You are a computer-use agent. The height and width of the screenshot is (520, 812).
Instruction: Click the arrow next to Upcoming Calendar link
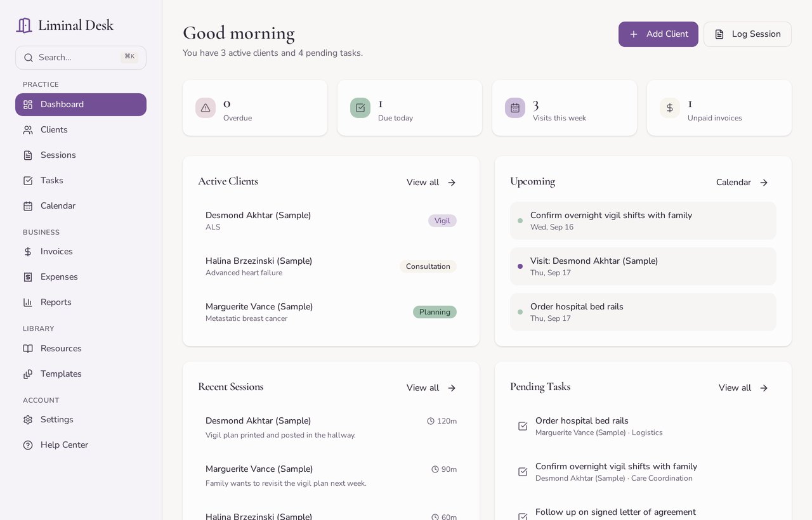pos(764,183)
